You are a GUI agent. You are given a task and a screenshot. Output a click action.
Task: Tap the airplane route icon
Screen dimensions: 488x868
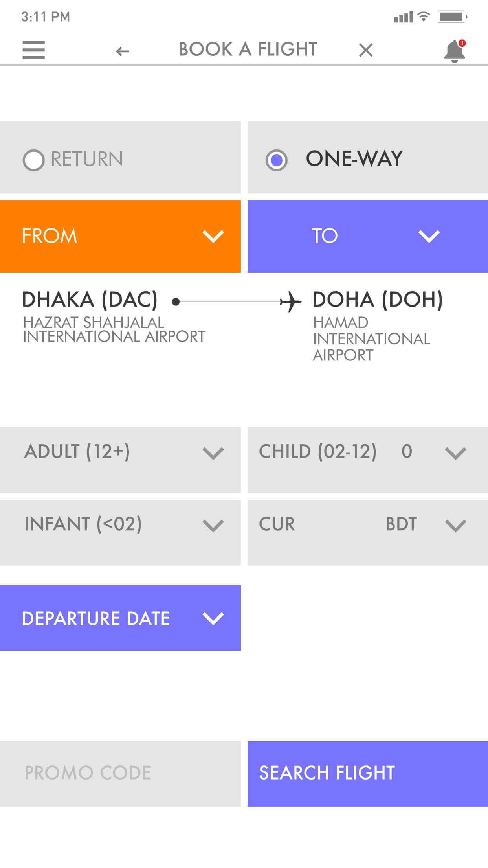coord(290,302)
